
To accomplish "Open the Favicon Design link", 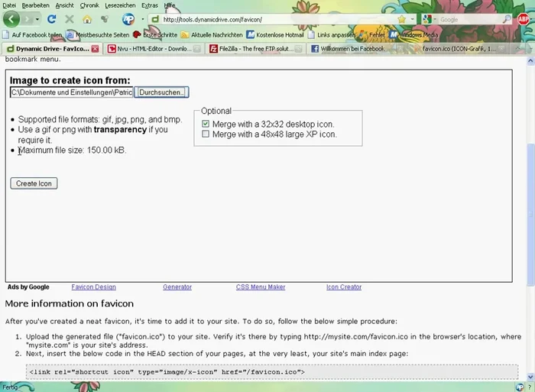I will (x=93, y=287).
